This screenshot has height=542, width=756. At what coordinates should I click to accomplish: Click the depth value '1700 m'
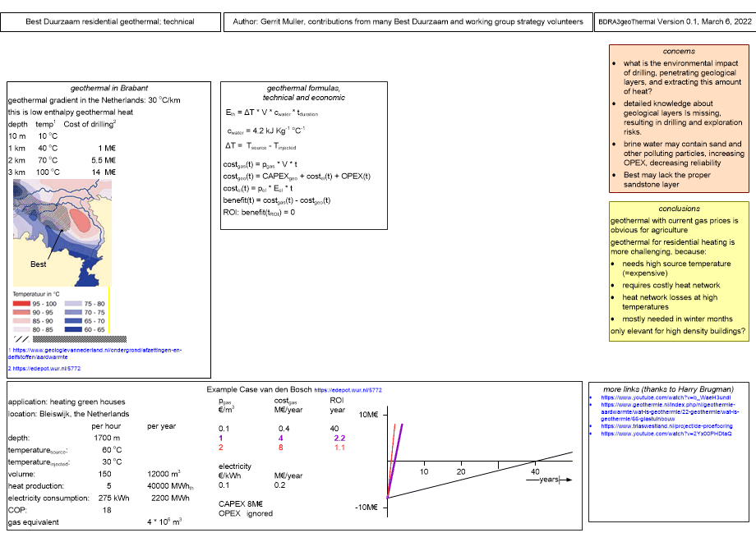[x=107, y=438]
